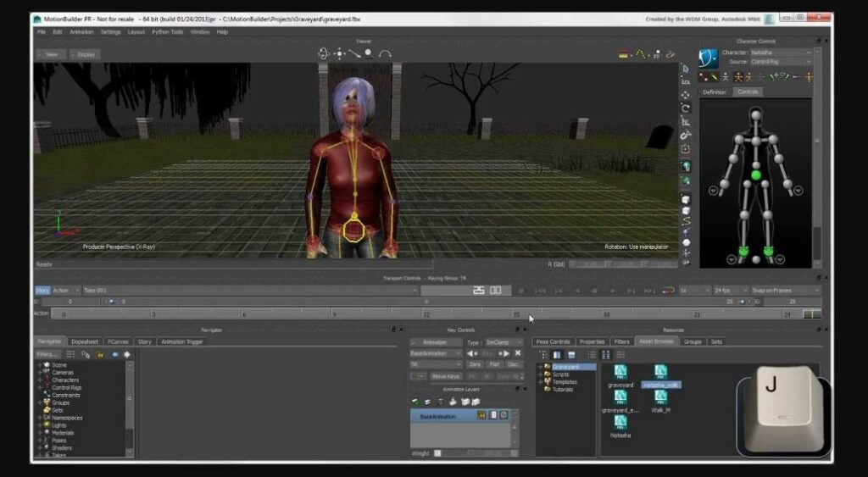Activate the Rotate tool in viewer toolbar
The width and height of the screenshot is (868, 477).
pos(685,108)
